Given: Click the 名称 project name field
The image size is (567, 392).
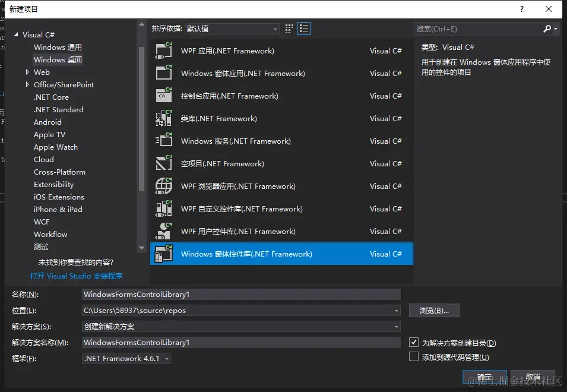Looking at the screenshot, I should coord(241,295).
